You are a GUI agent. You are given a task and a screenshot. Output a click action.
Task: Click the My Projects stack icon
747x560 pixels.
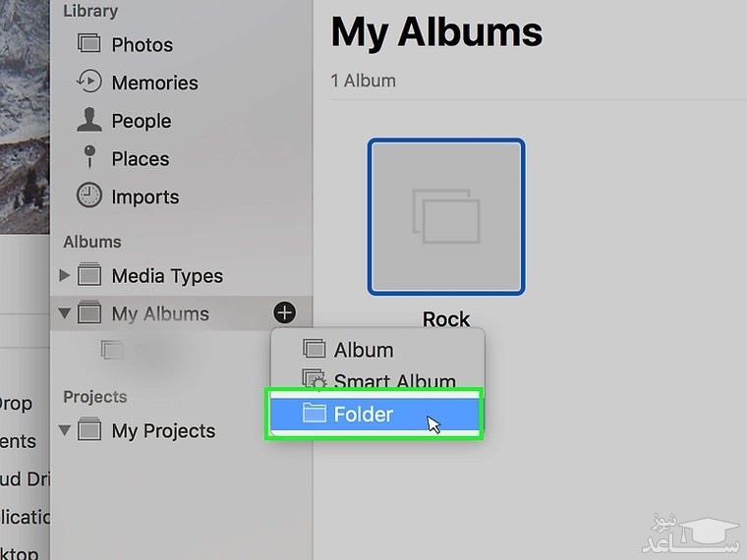pyautogui.click(x=89, y=430)
